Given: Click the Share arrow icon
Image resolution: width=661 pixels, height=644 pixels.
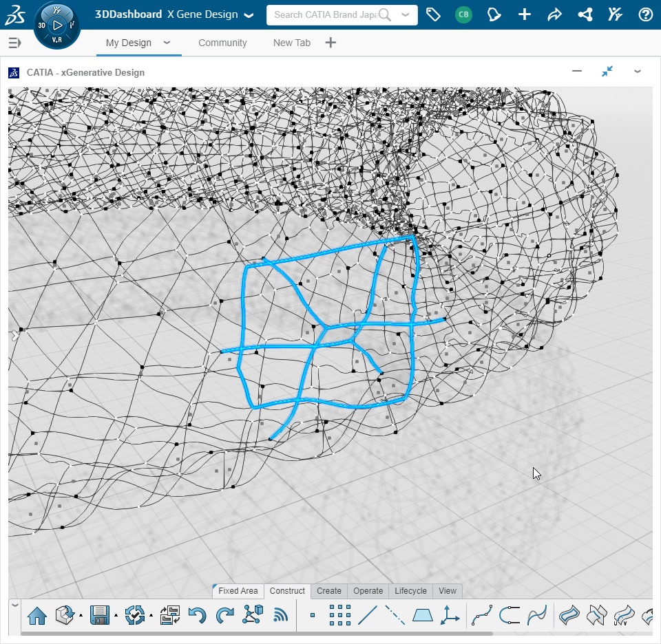Looking at the screenshot, I should [554, 14].
